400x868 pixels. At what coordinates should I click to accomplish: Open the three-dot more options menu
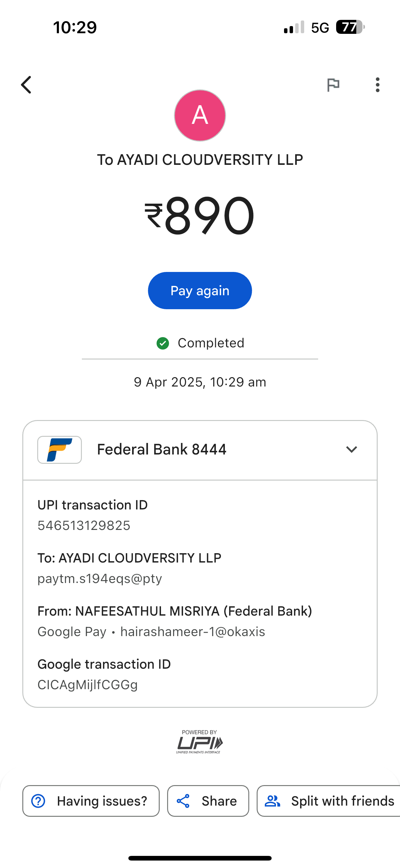(x=377, y=84)
